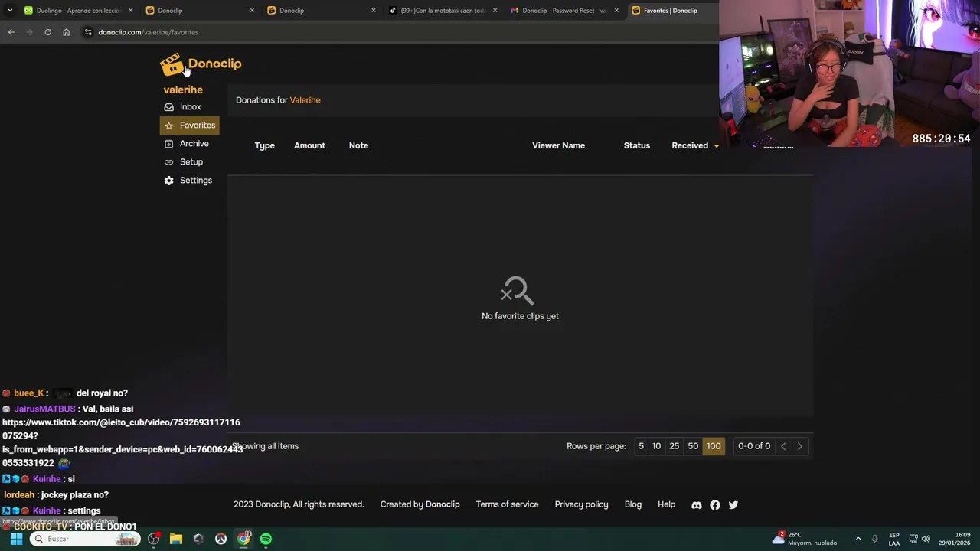
Task: Close the Duolingo tab
Action: click(x=130, y=11)
